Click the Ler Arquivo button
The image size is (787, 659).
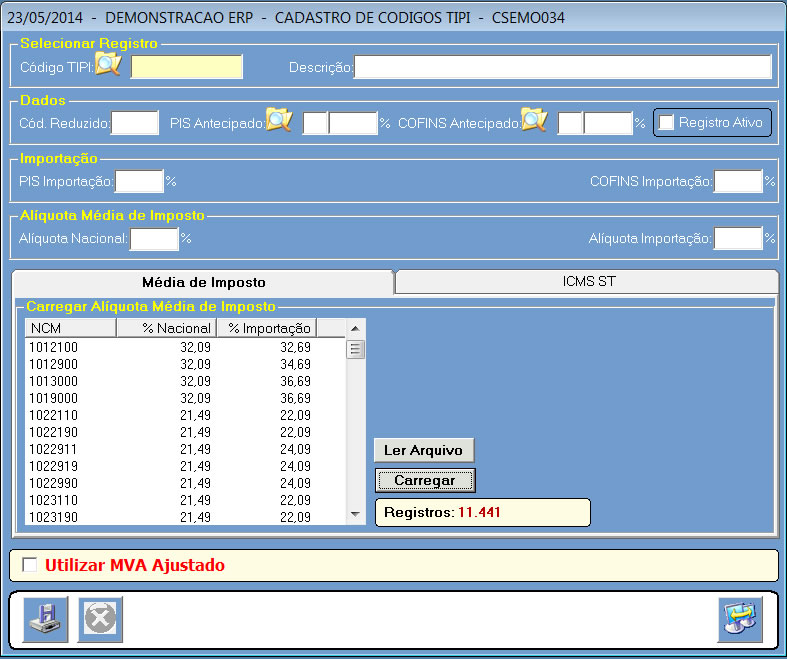tap(424, 450)
